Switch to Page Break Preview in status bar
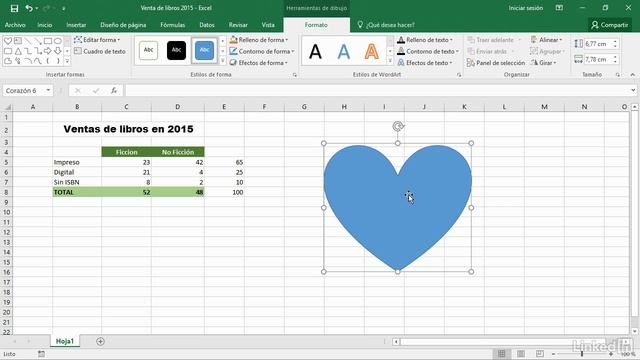Image resolution: width=640 pixels, height=360 pixels. [x=540, y=354]
